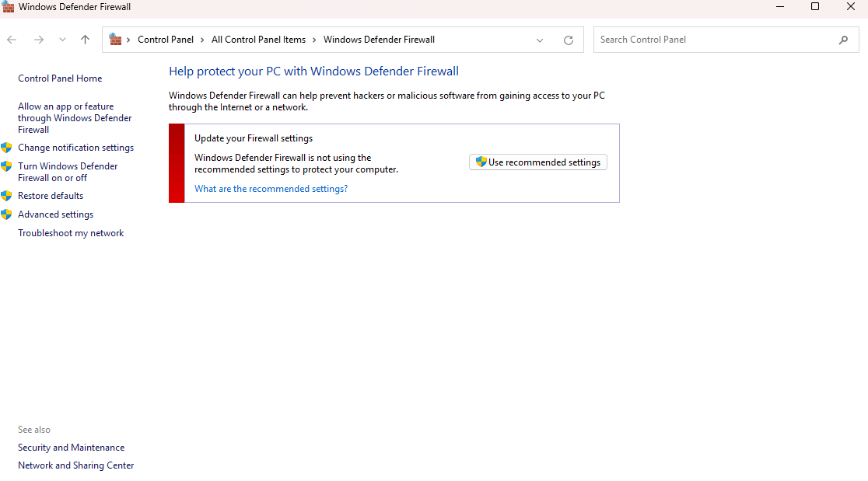Click shield icon beside Restore defaults

click(x=7, y=196)
